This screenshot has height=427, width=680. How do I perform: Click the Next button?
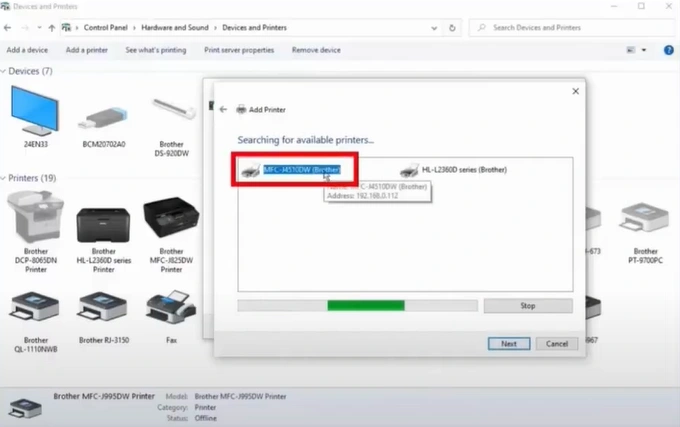(508, 343)
